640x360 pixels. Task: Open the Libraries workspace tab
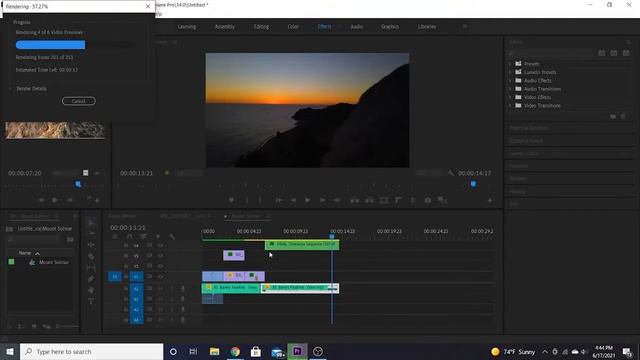pos(427,27)
